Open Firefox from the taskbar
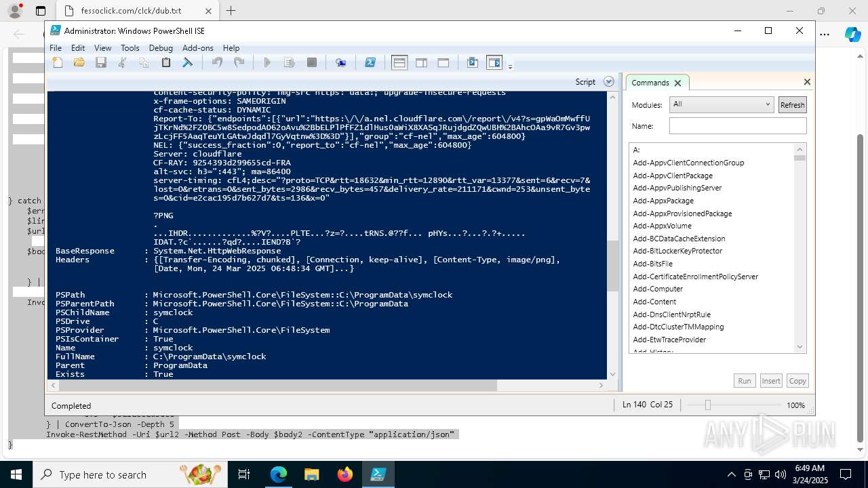Screen dimensions: 868x488 [x=345, y=474]
